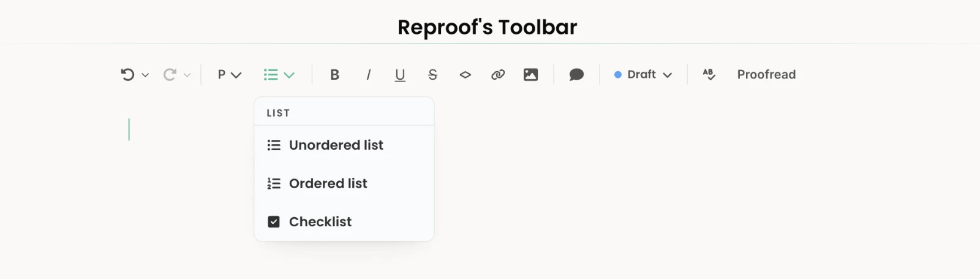Screen dimensions: 980x279
Task: Toggle strikethrough formatting
Action: [432, 75]
